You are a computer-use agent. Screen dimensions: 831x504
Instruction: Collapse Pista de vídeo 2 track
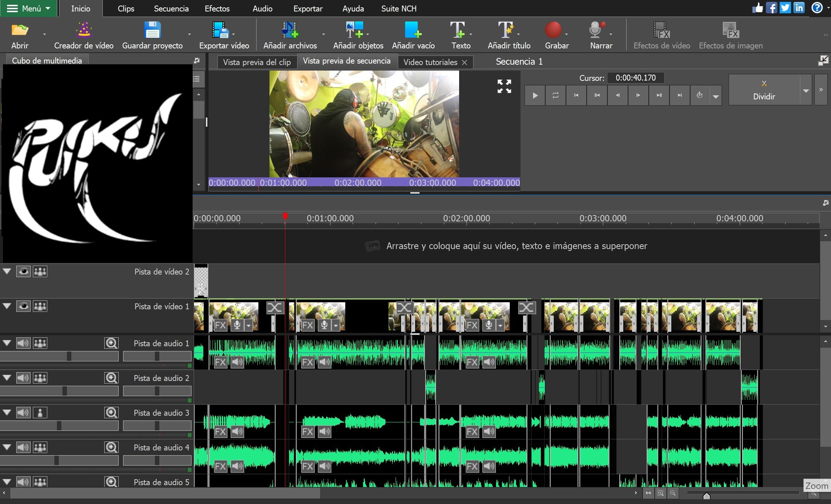[x=7, y=272]
